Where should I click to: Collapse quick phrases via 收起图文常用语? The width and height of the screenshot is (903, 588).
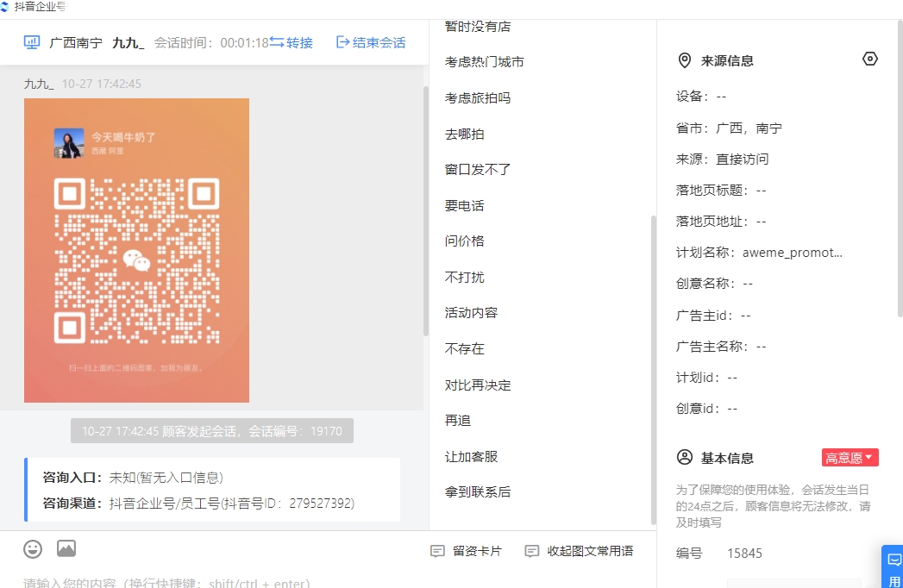point(579,551)
